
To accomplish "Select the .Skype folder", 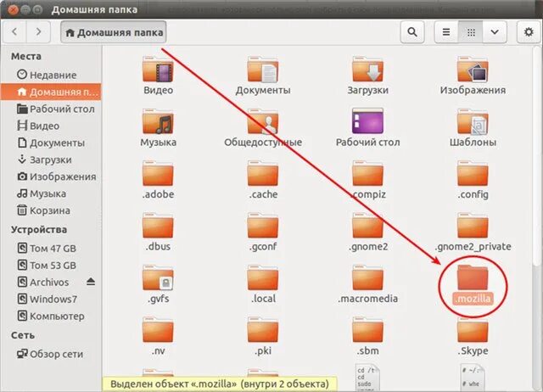I will [473, 331].
